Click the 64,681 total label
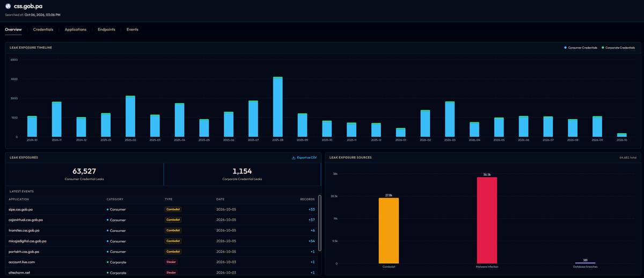 coord(628,158)
